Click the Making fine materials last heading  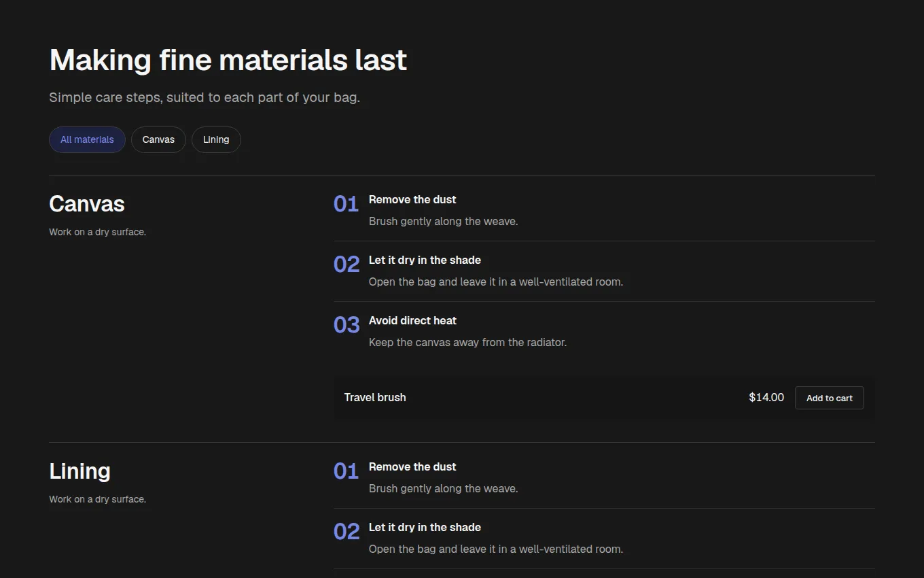click(x=228, y=60)
